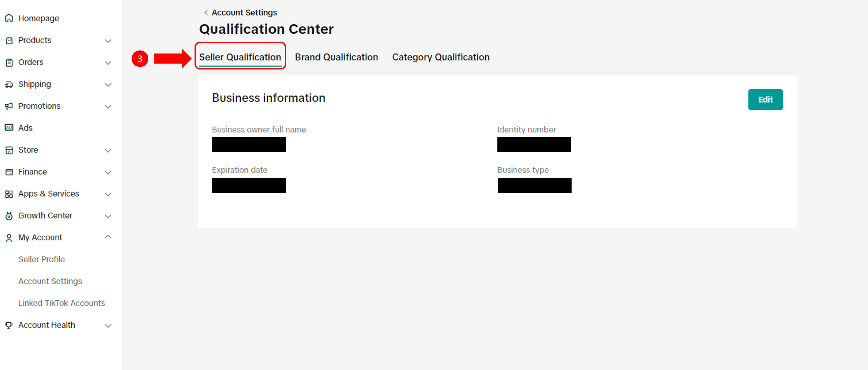Switch to Brand Qualification tab
This screenshot has width=868, height=370.
[x=336, y=57]
